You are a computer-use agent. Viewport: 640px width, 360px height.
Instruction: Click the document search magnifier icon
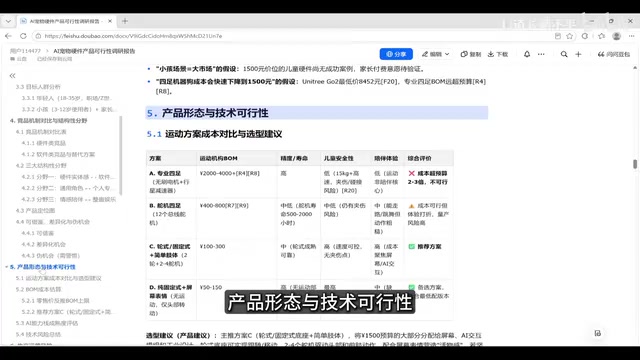point(564,54)
